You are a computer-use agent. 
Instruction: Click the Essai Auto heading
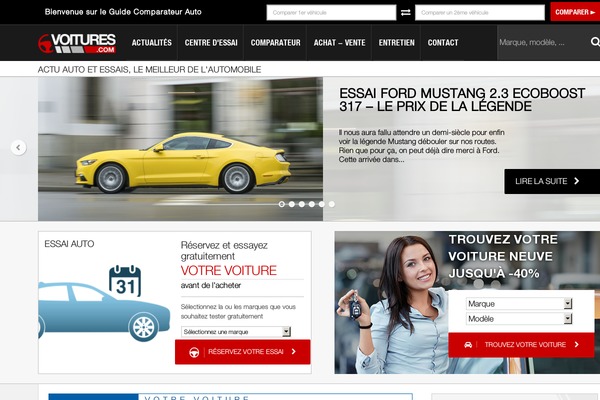point(69,244)
